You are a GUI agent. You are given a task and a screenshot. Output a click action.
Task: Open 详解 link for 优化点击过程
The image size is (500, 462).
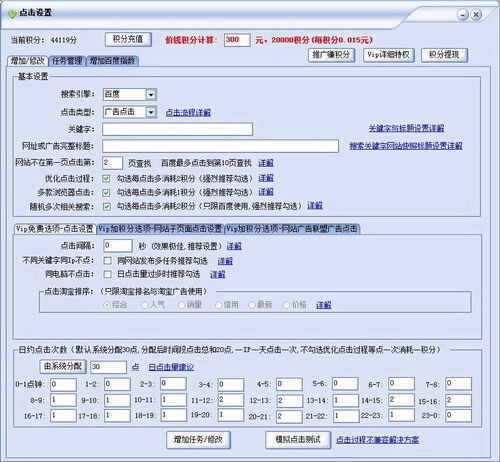pos(266,178)
